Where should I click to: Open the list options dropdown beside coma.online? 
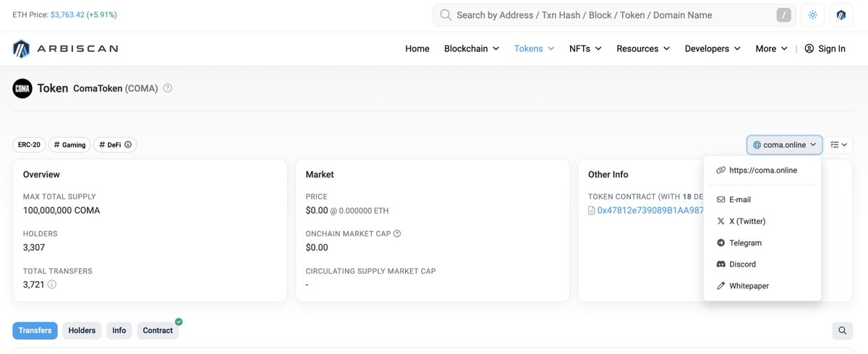click(839, 144)
